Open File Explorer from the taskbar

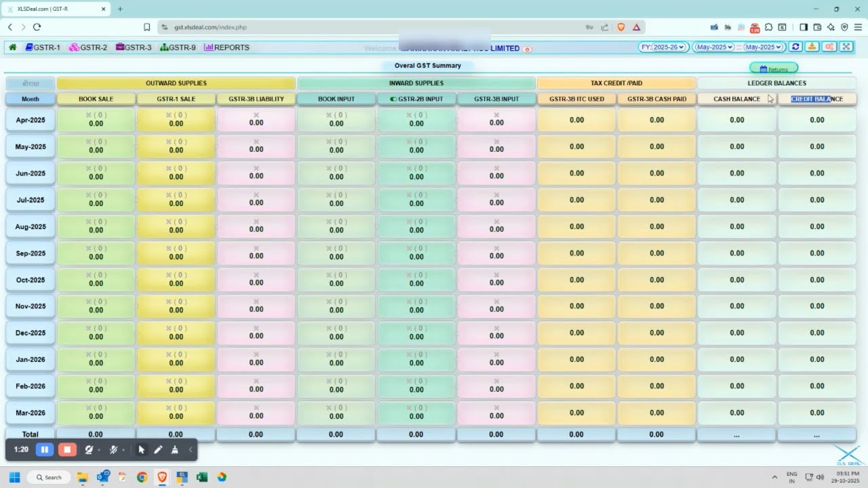[83, 477]
